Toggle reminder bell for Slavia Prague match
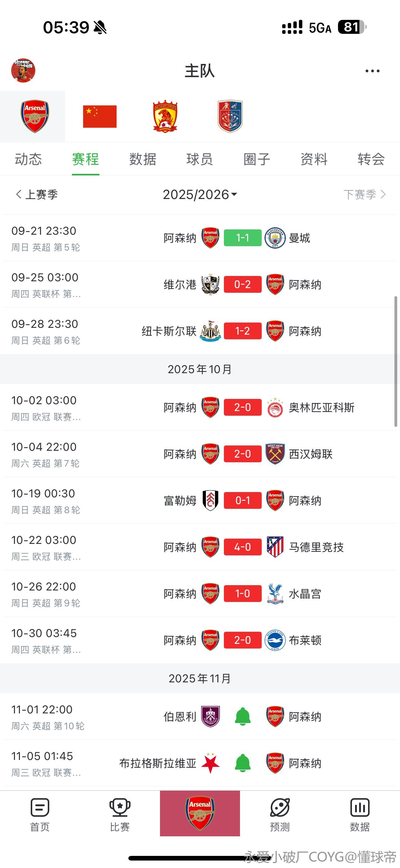Screen dimensions: 400x868 point(242,763)
